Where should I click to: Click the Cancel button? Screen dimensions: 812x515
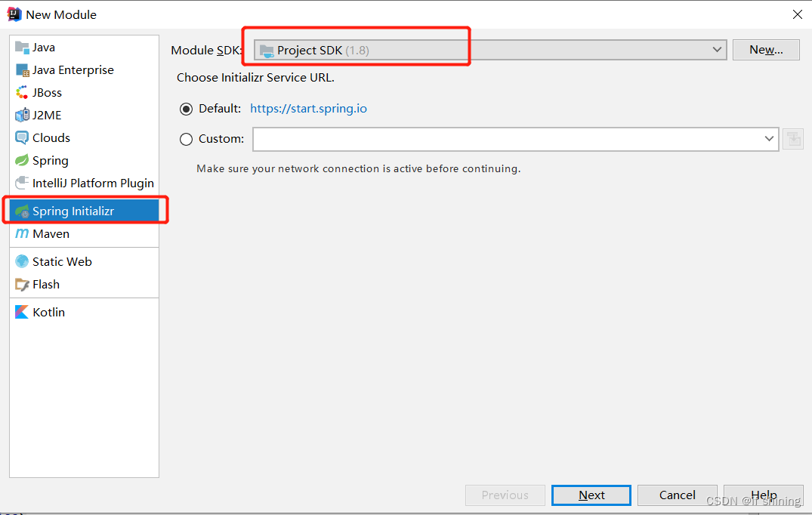click(678, 495)
